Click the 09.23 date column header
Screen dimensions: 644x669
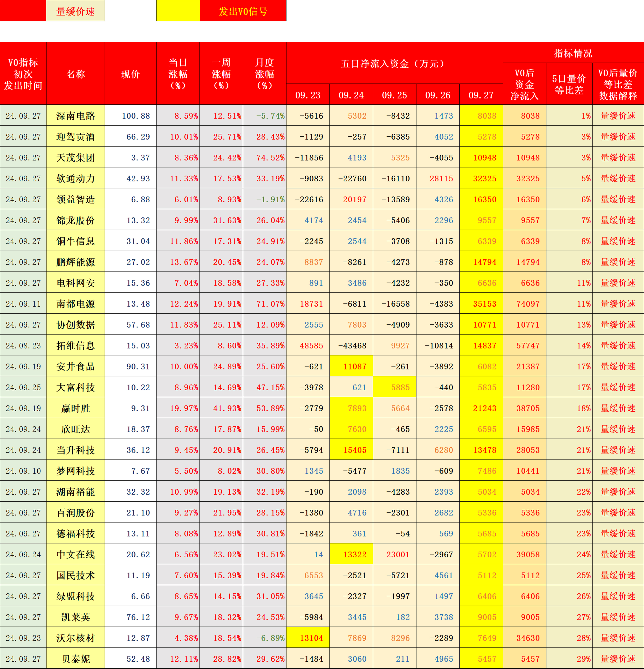308,95
